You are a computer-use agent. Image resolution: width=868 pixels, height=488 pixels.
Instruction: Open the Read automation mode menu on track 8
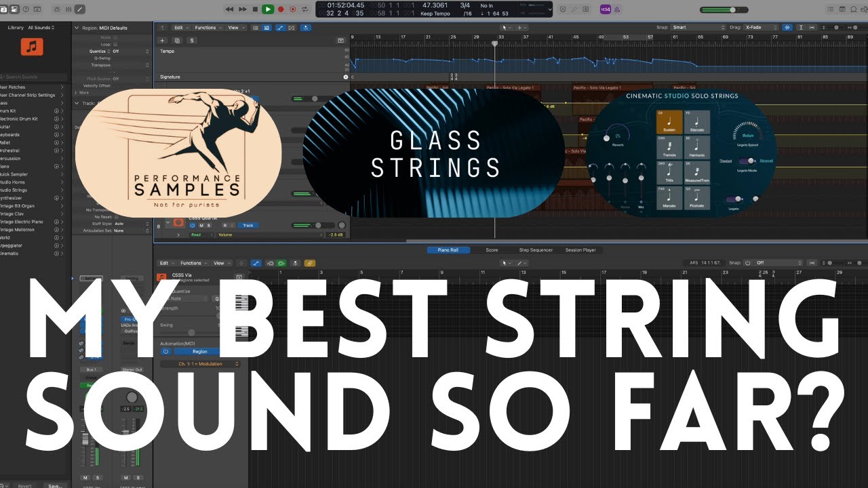(201, 235)
